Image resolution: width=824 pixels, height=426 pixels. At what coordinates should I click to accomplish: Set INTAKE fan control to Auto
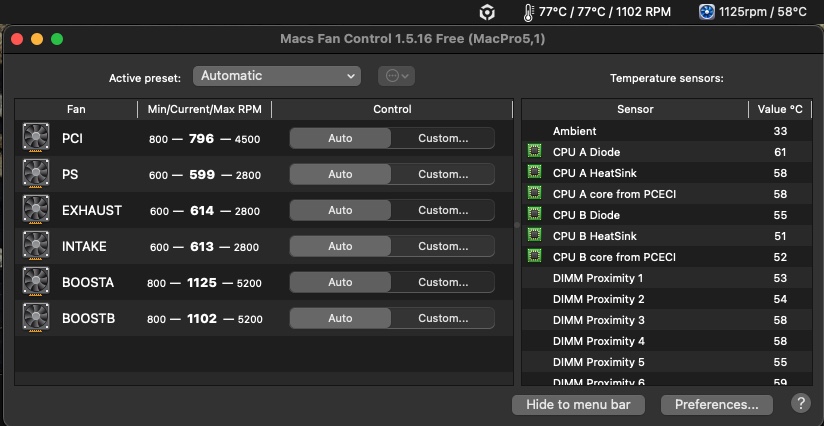[340, 246]
